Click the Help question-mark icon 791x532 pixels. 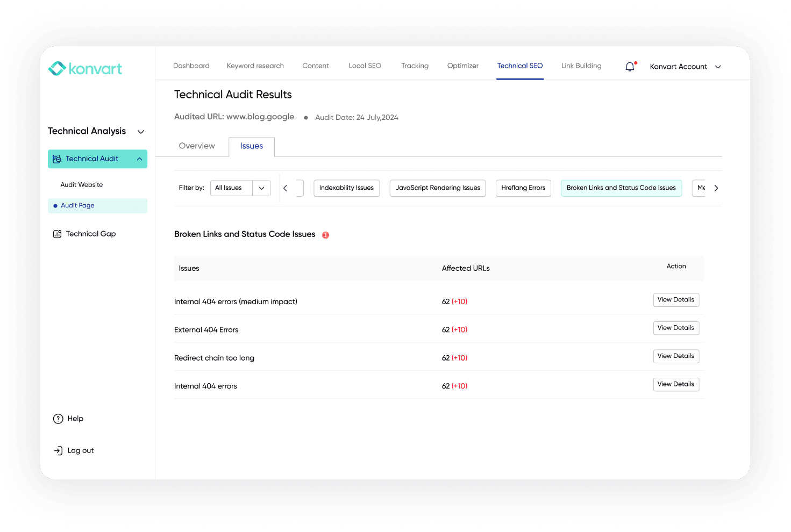pyautogui.click(x=58, y=418)
